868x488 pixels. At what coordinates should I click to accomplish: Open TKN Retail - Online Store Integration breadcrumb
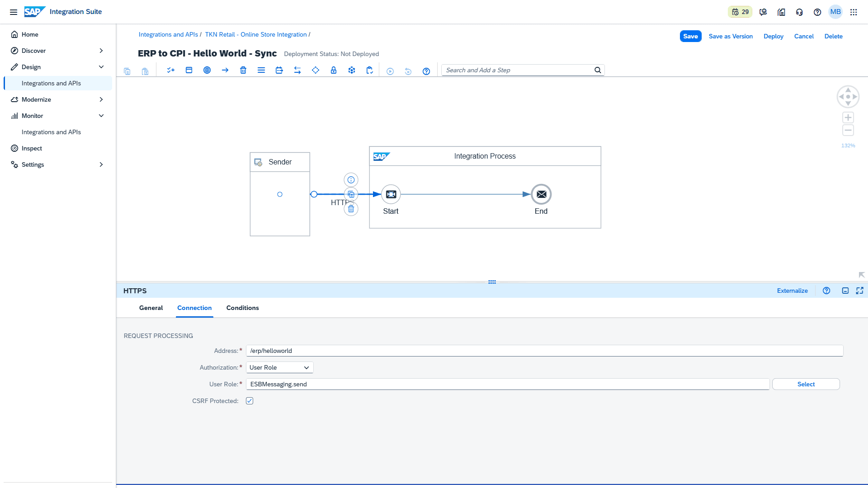(256, 34)
